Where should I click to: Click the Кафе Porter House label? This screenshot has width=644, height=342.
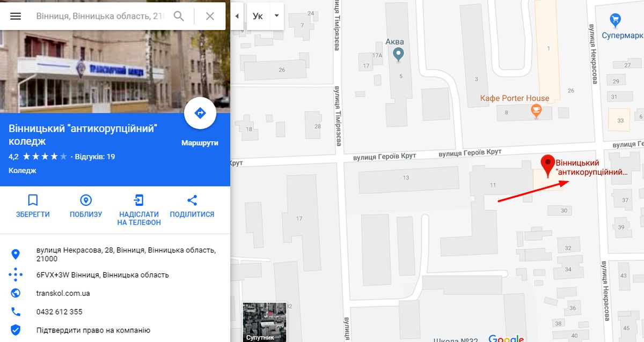click(515, 98)
